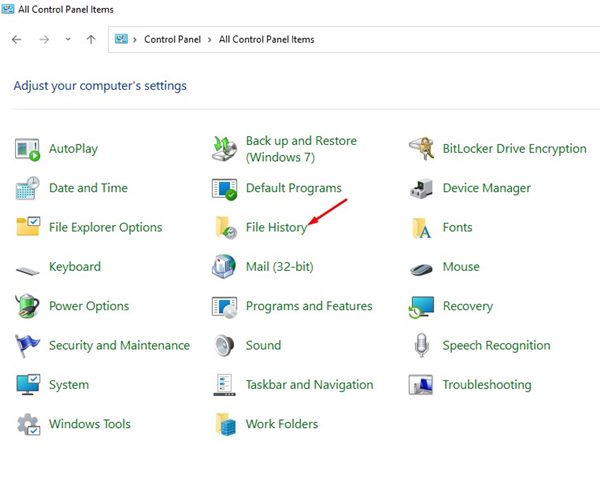Open the Mail (32-bit) icon

tap(225, 267)
